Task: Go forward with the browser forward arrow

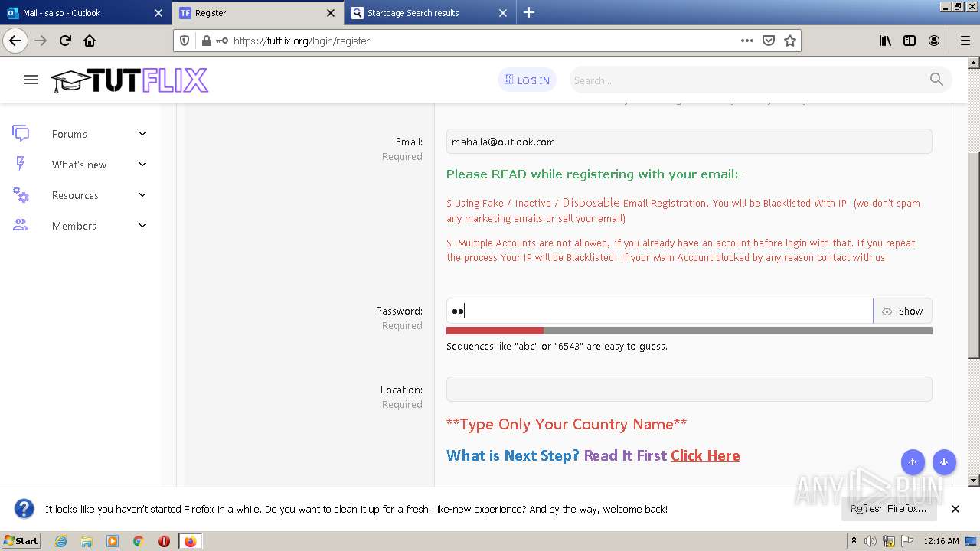Action: coord(41,41)
